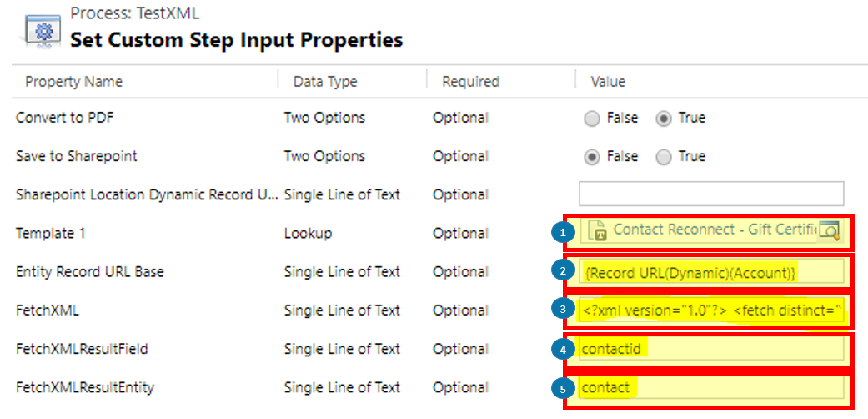Click the numbered badge 1 marker
Viewport: 868px width, 419px height.
(x=563, y=233)
